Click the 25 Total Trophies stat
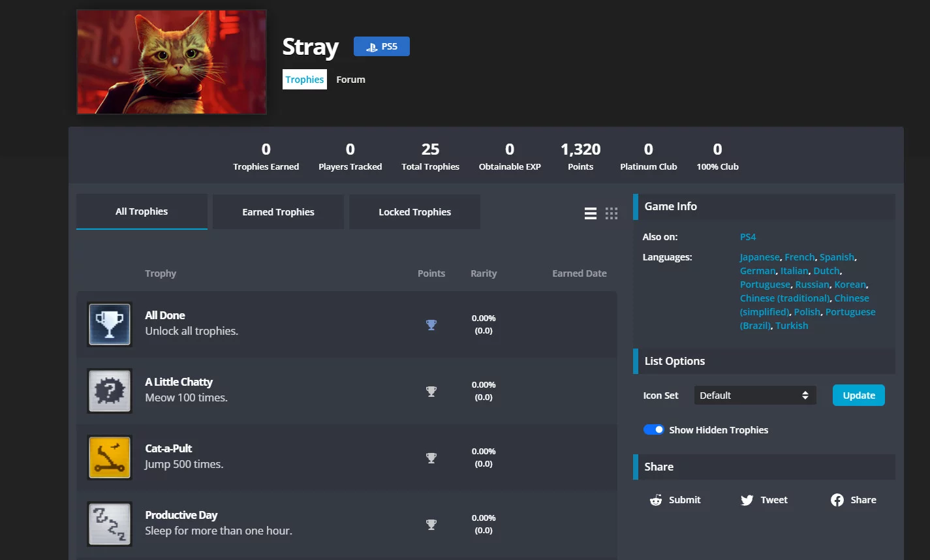 tap(431, 157)
